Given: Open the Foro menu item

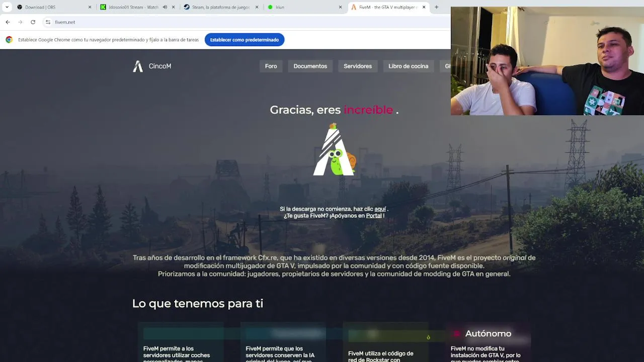Looking at the screenshot, I should (271, 66).
